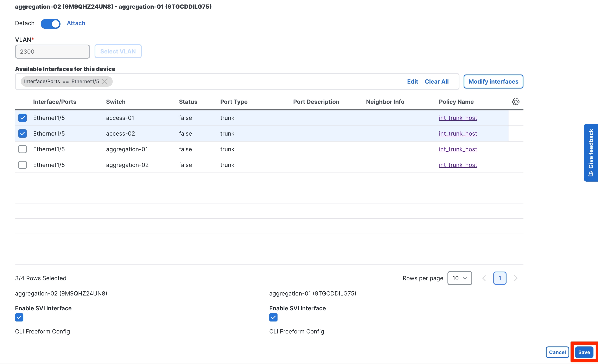The width and height of the screenshot is (598, 364).
Task: Edit the interface filter
Action: 412,82
